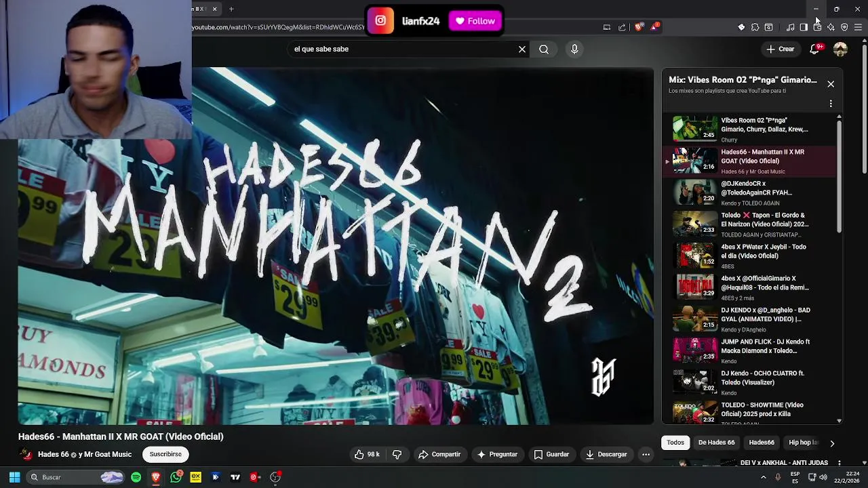Play DJ KENDO BAD GYAL animated video
This screenshot has width=868, height=488.
pyautogui.click(x=749, y=319)
